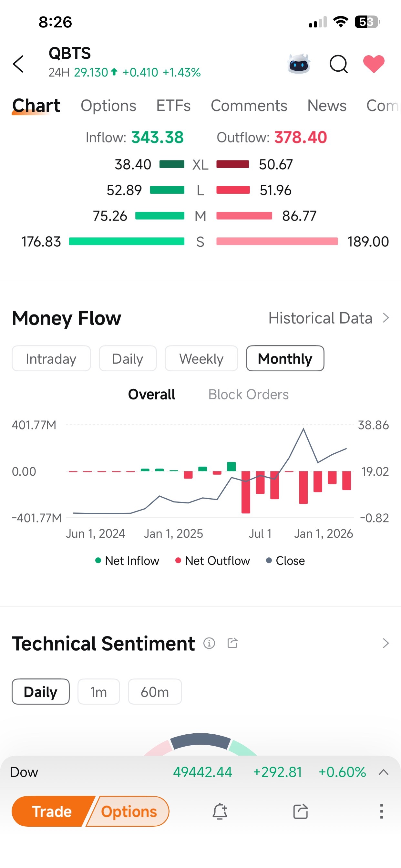Select the Intraday money flow period
Viewport: 401px width, 868px height.
click(51, 358)
